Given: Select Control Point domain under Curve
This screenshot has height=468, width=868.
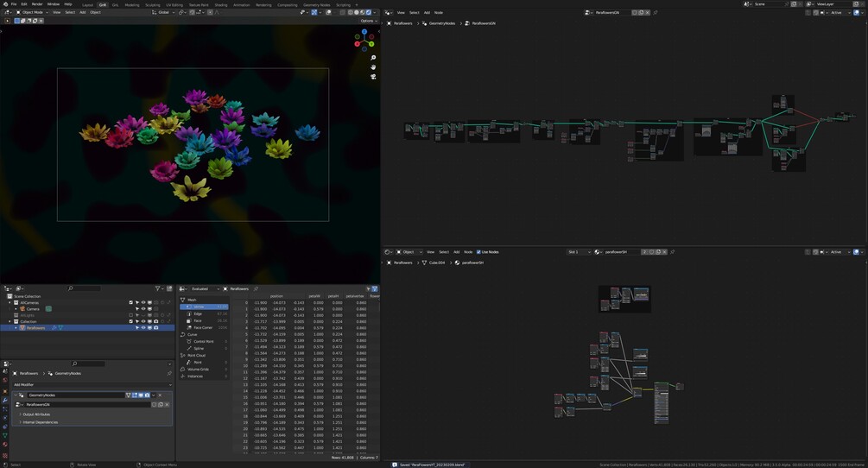Looking at the screenshot, I should click(204, 341).
